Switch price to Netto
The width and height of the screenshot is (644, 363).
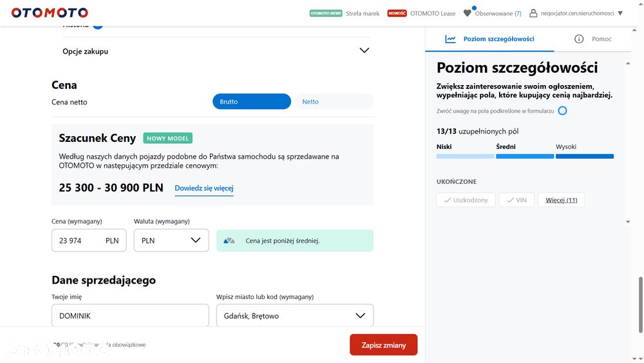point(334,101)
